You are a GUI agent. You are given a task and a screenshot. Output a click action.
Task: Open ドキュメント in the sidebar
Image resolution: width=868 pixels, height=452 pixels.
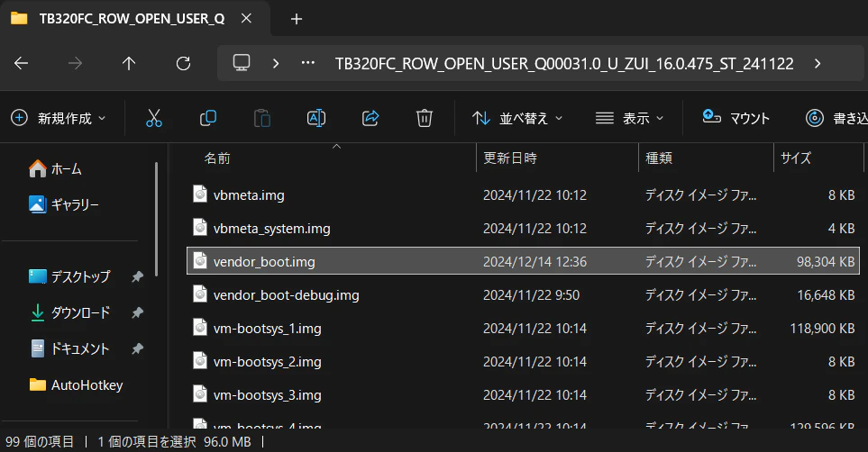(69, 348)
